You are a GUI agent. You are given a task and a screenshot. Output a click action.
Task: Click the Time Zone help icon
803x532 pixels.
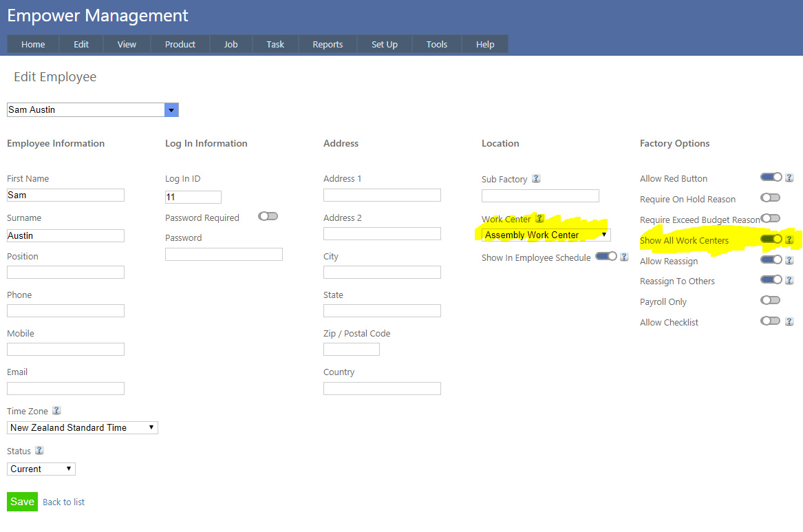click(56, 411)
